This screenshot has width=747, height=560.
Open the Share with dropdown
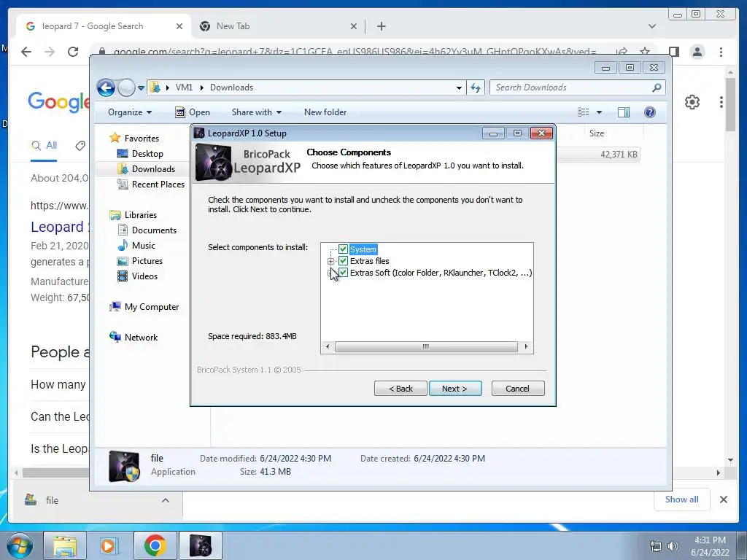256,112
